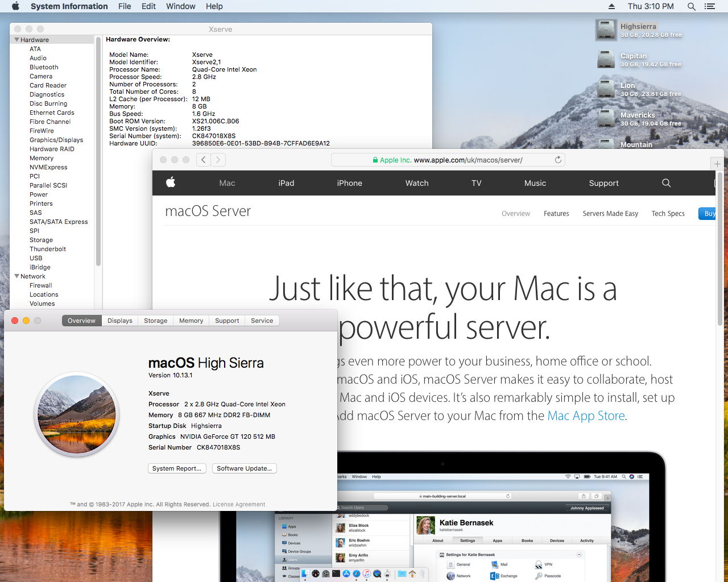Open the Tech Specs link
This screenshot has width=728, height=582.
coord(668,214)
